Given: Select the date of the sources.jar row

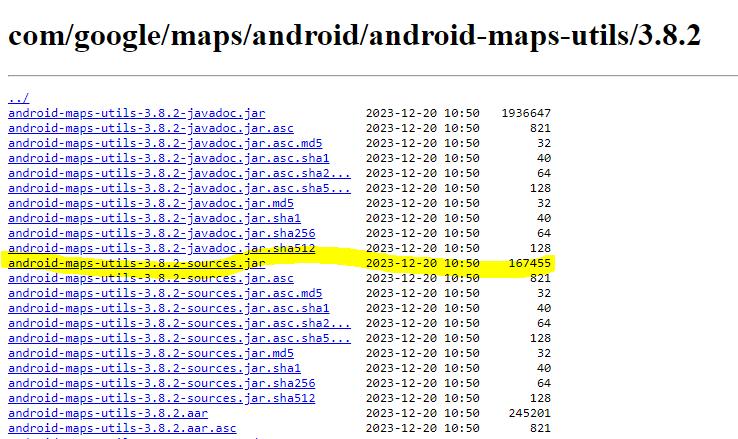Looking at the screenshot, I should (x=423, y=263).
